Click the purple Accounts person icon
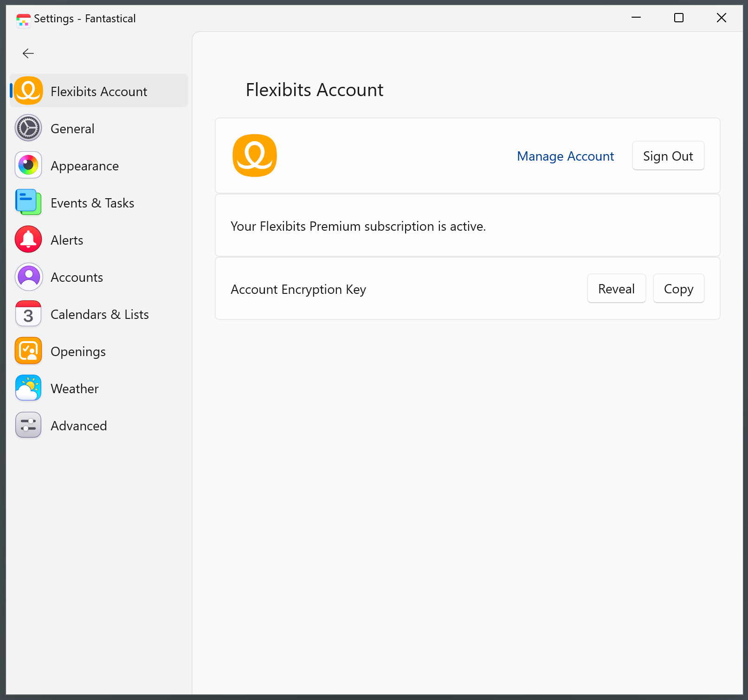Screen dimensions: 748x700 click(28, 277)
